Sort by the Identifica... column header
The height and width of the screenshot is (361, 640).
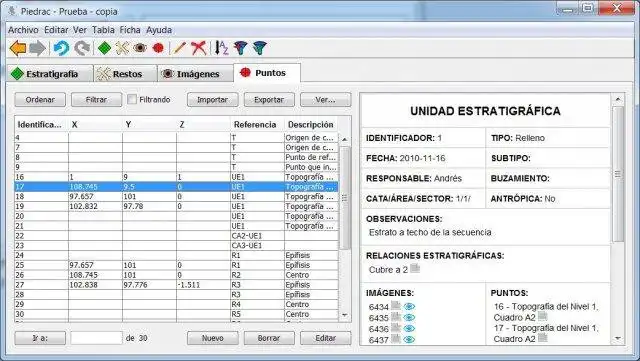click(41, 125)
